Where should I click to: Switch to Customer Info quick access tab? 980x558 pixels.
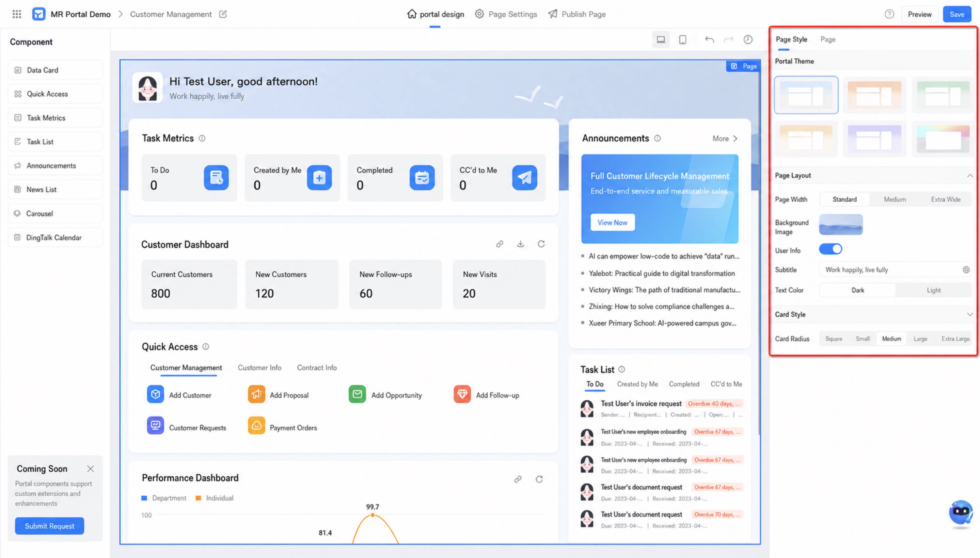point(259,367)
